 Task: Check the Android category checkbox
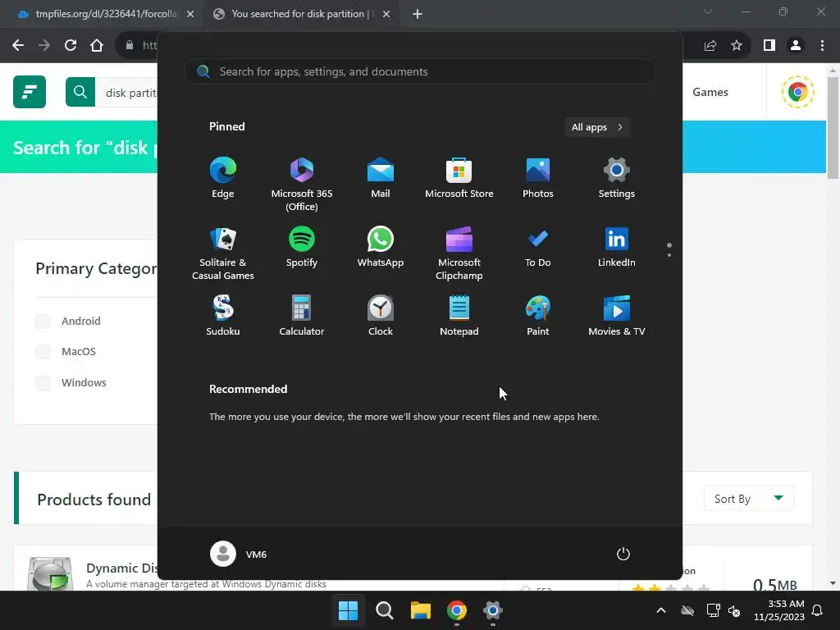[x=43, y=321]
